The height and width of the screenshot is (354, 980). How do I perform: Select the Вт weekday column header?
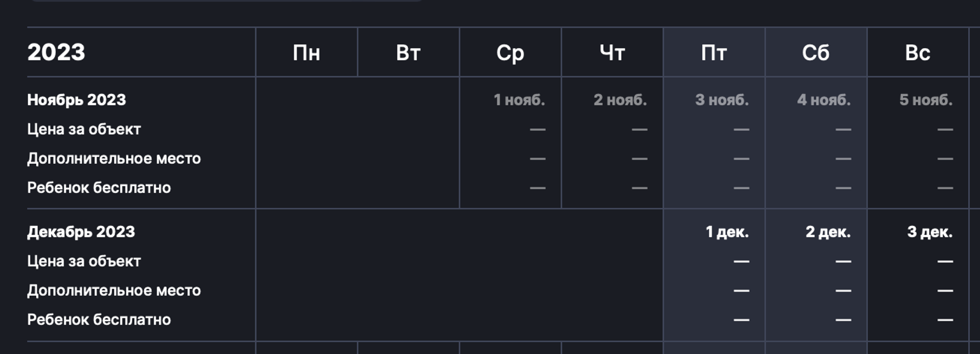[x=408, y=52]
